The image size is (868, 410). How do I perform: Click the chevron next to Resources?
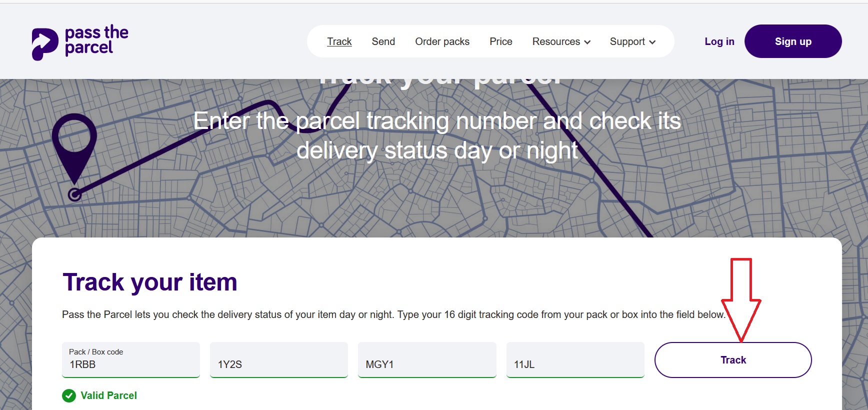(x=587, y=42)
